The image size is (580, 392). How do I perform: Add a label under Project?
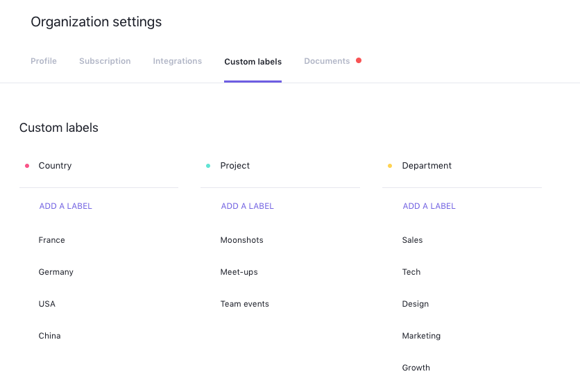(247, 206)
